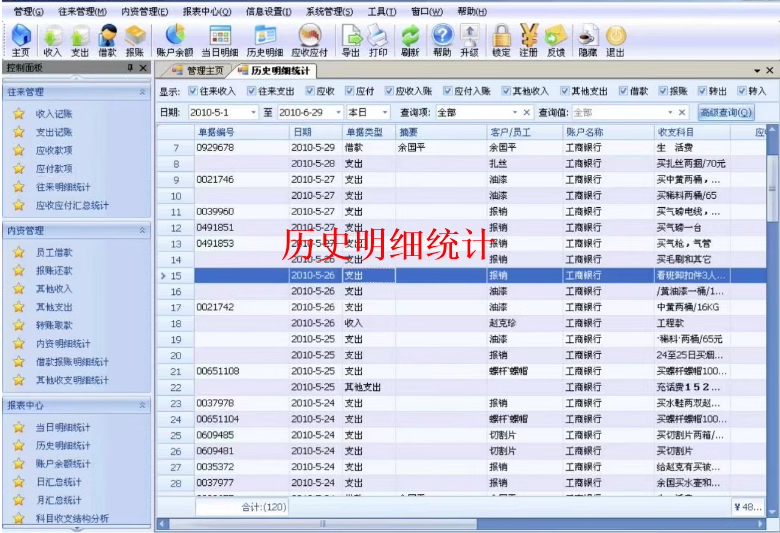Open the 主页 home toolbar icon
This screenshot has height=533, width=780.
tap(21, 40)
